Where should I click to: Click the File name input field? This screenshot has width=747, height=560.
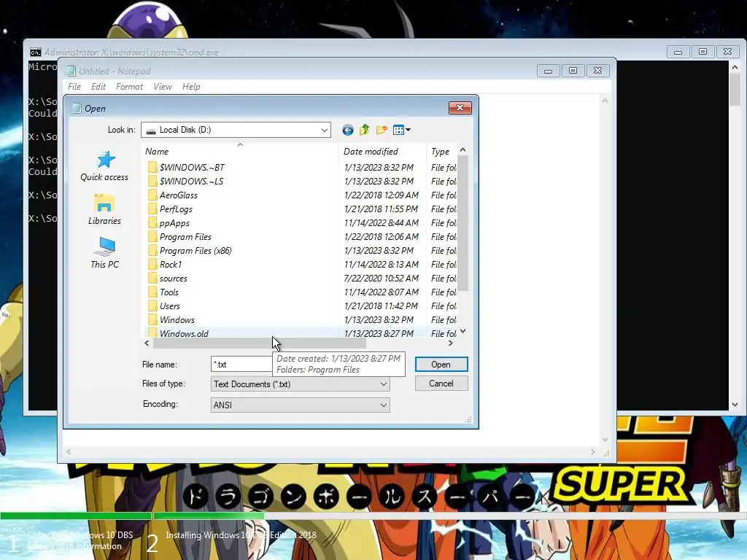pyautogui.click(x=241, y=365)
